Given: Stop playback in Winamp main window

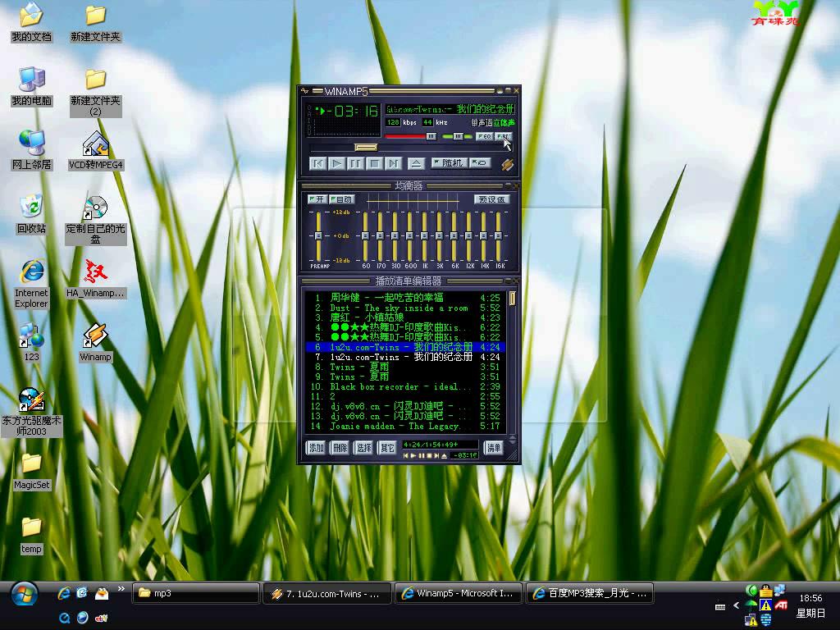Looking at the screenshot, I should pyautogui.click(x=375, y=163).
